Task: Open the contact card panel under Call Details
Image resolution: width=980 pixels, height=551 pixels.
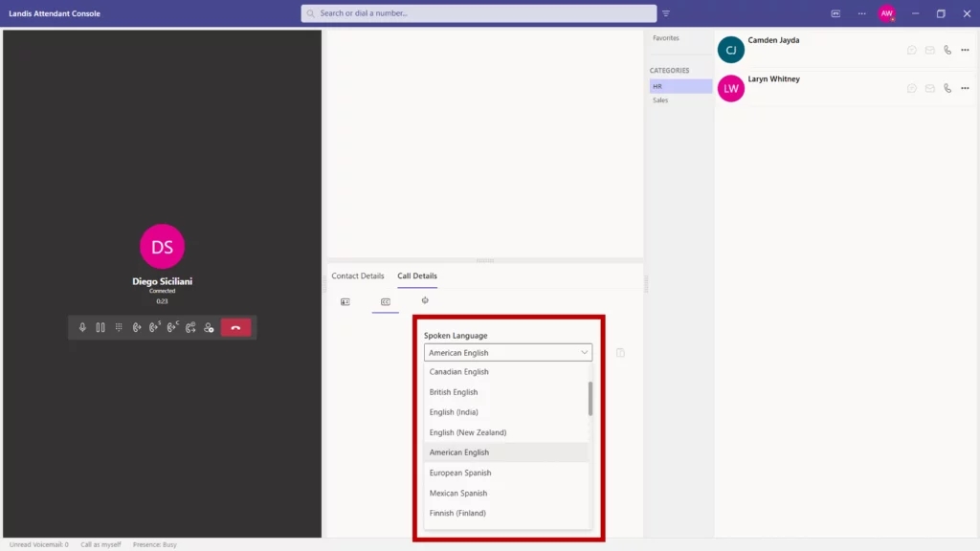Action: (x=345, y=299)
